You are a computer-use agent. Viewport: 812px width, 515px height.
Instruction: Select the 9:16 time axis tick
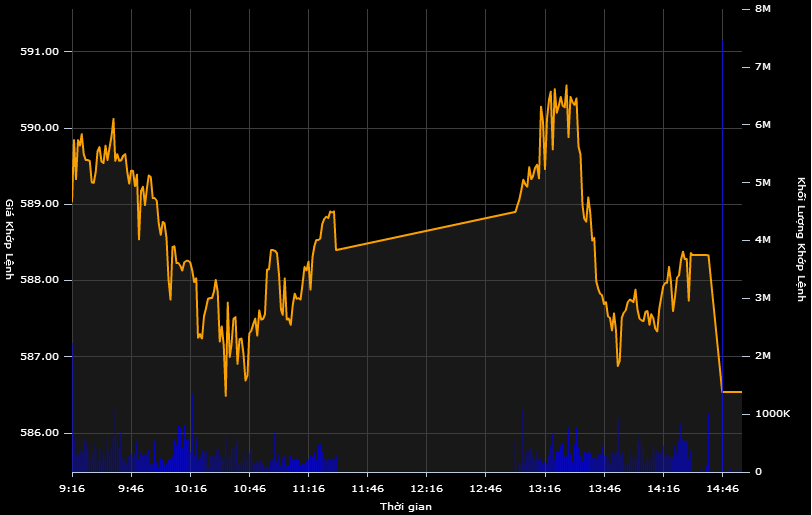pyautogui.click(x=72, y=489)
